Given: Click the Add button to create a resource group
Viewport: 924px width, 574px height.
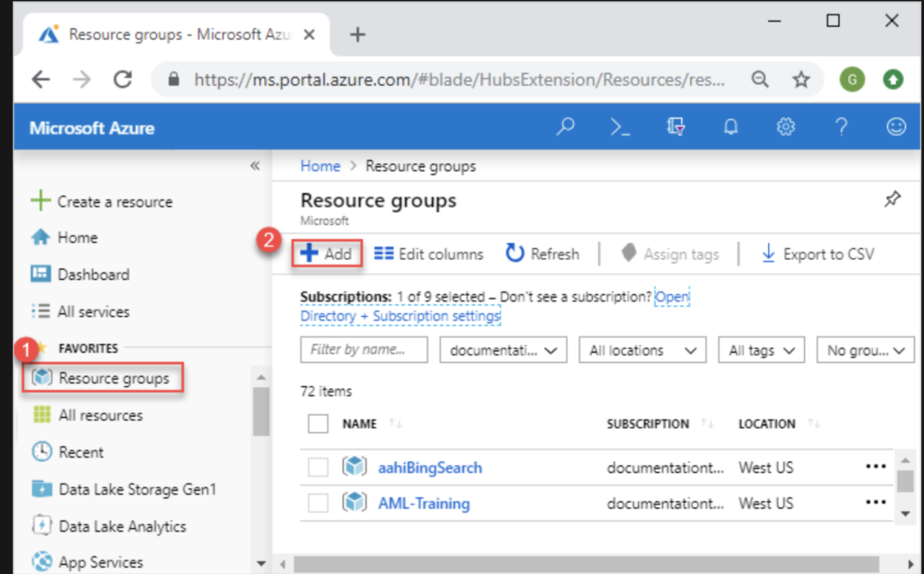Looking at the screenshot, I should click(327, 254).
